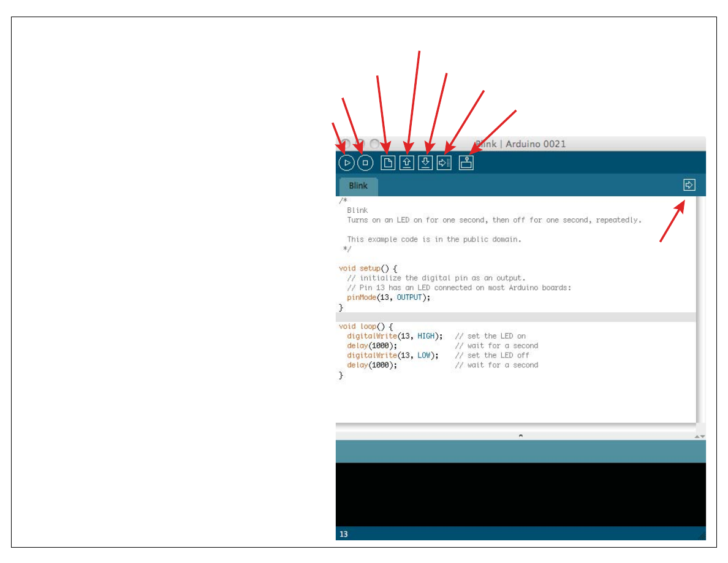Click the Verify/Compile play button
This screenshot has width=728, height=563.
pos(346,163)
